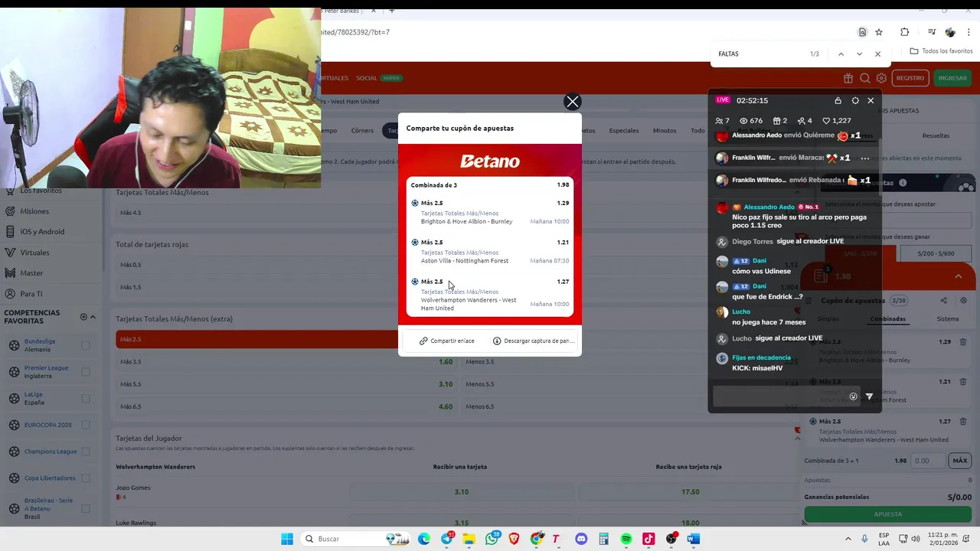Tick the EUROCOPA 2028 favorite checkbox
980x551 pixels.
[x=86, y=425]
